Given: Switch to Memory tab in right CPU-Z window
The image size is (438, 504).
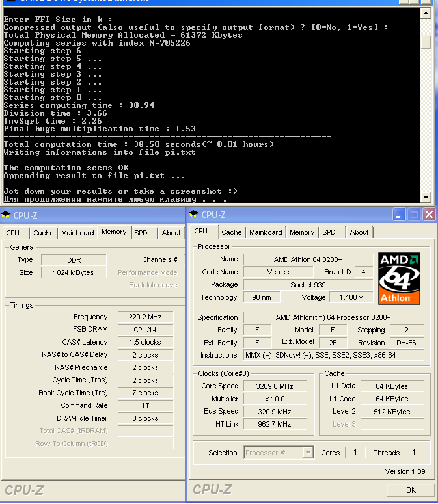Looking at the screenshot, I should click(x=302, y=232).
